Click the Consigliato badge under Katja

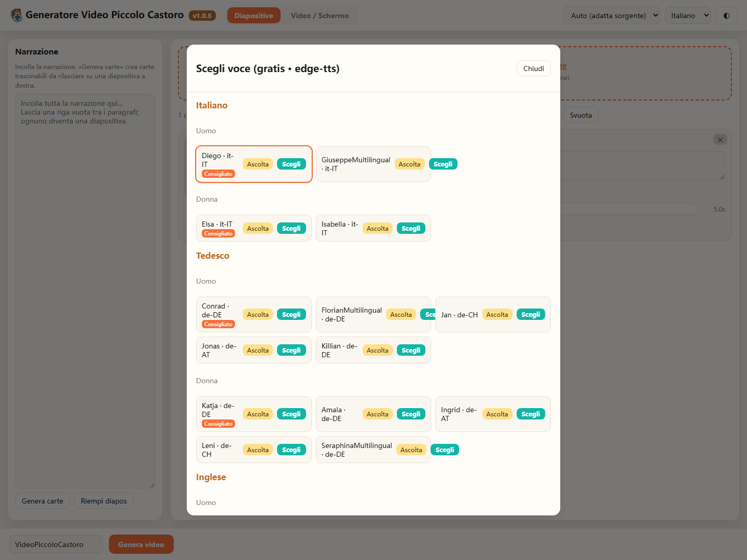point(218,424)
